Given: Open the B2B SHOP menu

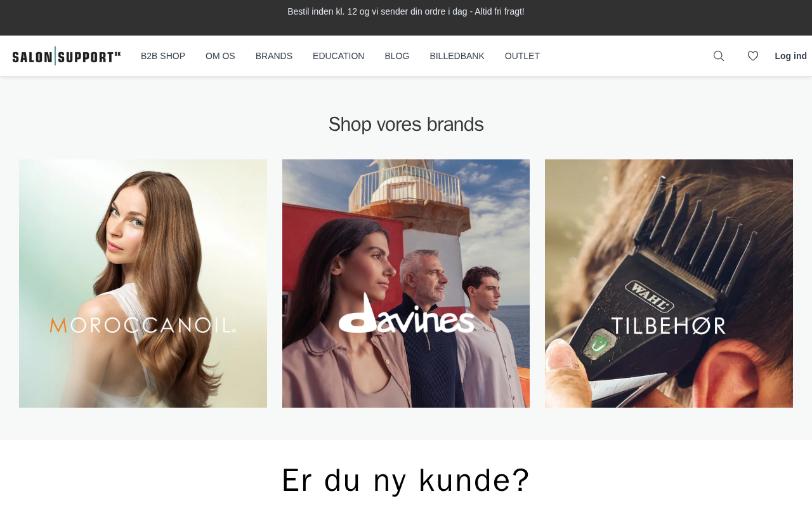Looking at the screenshot, I should point(163,56).
